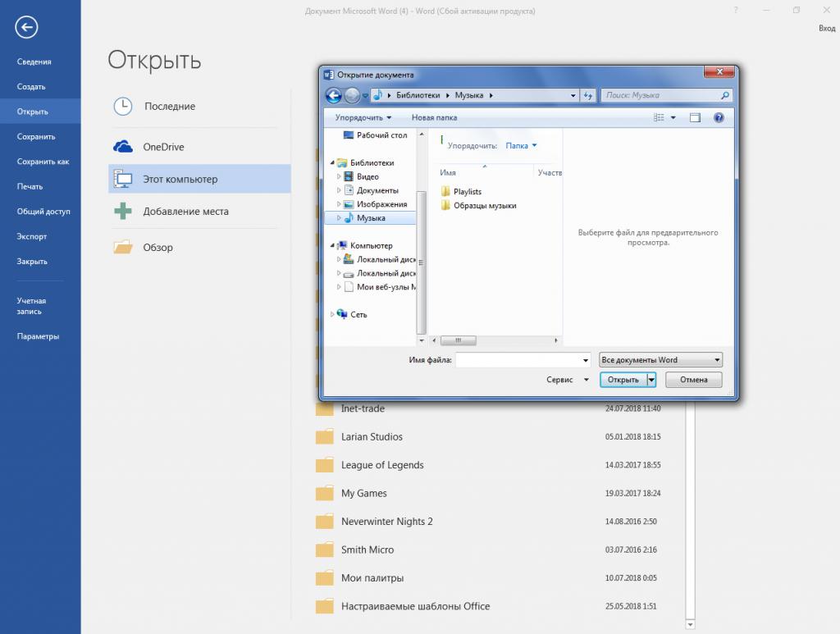Image resolution: width=840 pixels, height=634 pixels.
Task: Click the My Games folder icon
Action: point(325,493)
